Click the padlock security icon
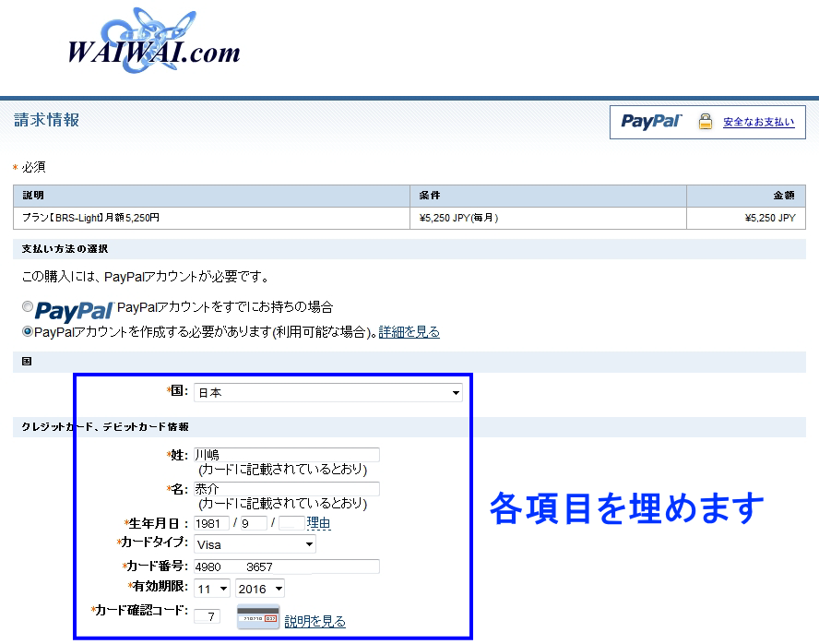 [x=706, y=122]
